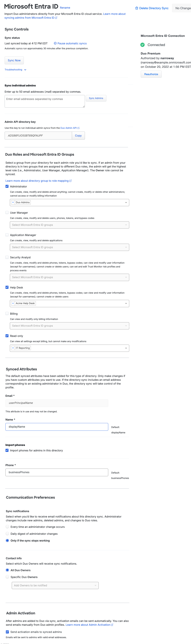The height and width of the screenshot is (644, 191).
Task: Click the email addresses input field
Action: coord(44,101)
